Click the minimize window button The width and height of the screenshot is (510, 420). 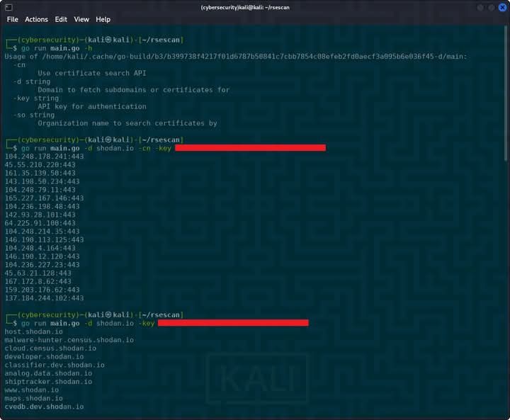click(480, 7)
